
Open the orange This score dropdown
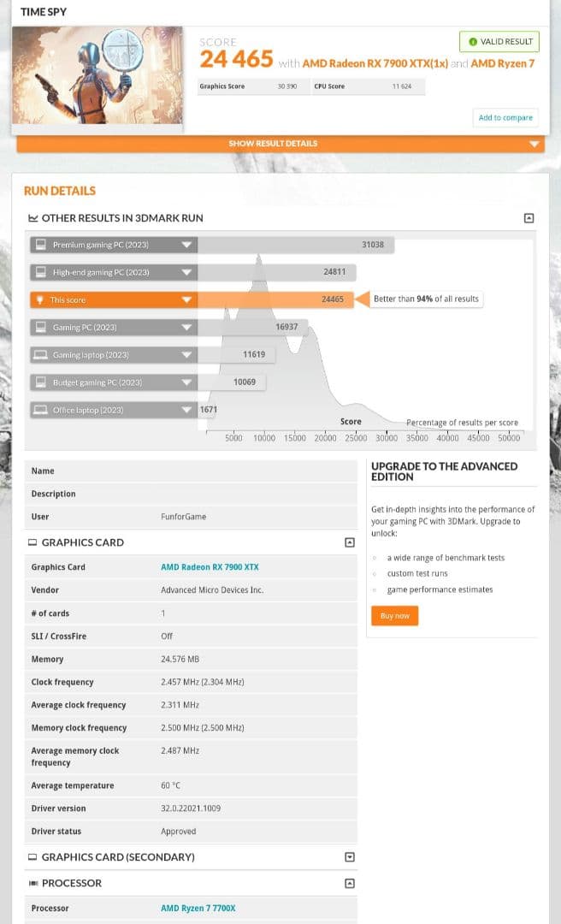[186, 300]
